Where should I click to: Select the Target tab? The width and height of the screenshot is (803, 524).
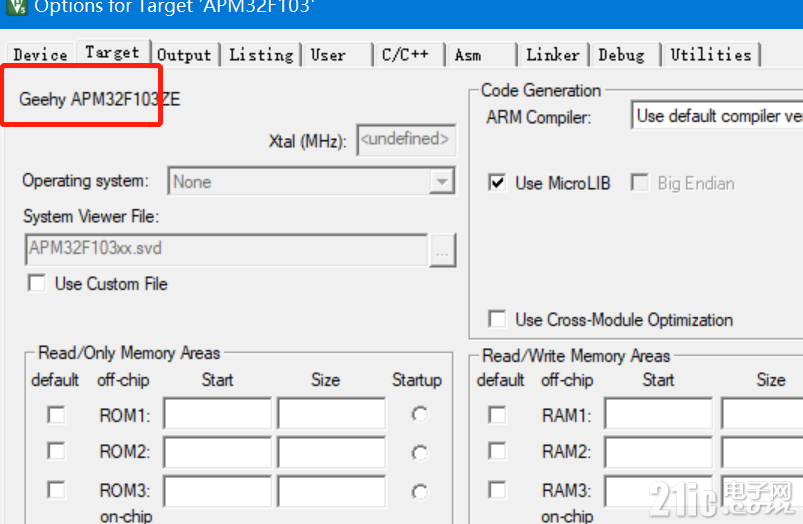point(113,52)
